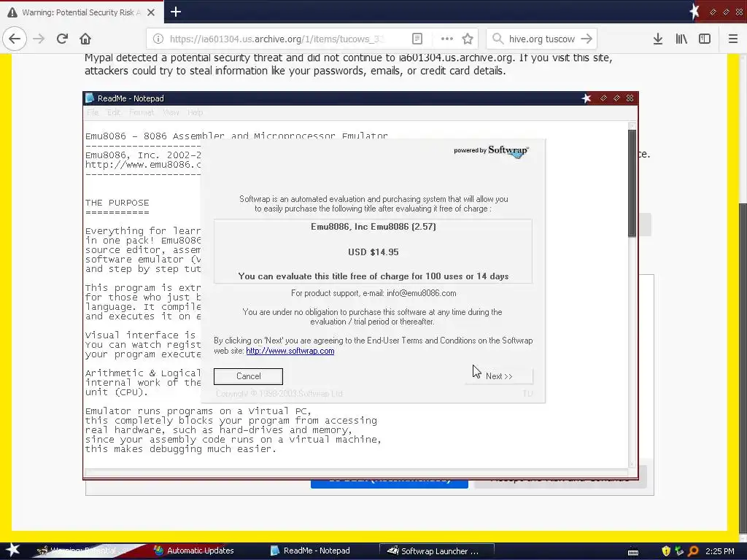
Task: Click the keyboard icon in system tray
Action: tap(633, 551)
